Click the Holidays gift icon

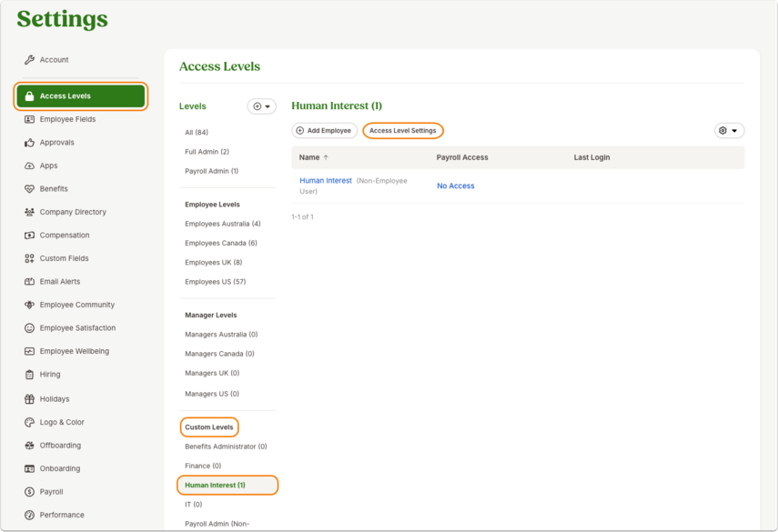coord(29,398)
